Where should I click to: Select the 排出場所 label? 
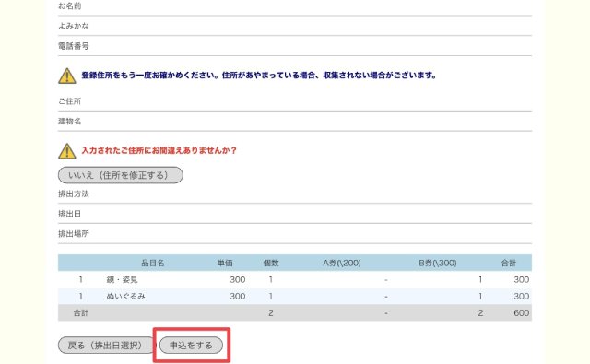point(74,233)
